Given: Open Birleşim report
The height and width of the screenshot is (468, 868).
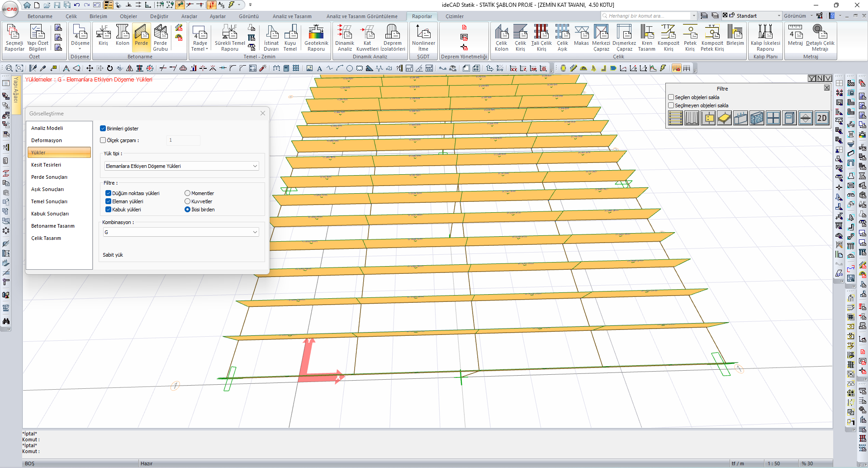Looking at the screenshot, I should (735, 35).
